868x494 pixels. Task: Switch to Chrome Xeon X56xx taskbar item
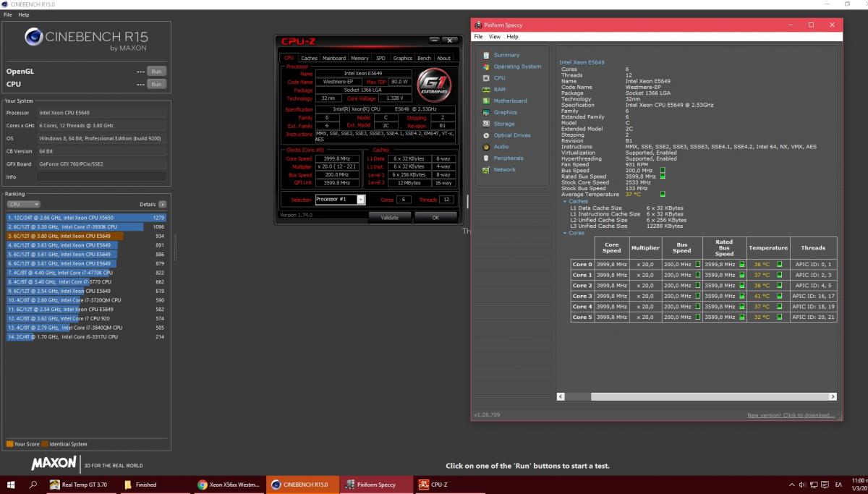[228, 485]
